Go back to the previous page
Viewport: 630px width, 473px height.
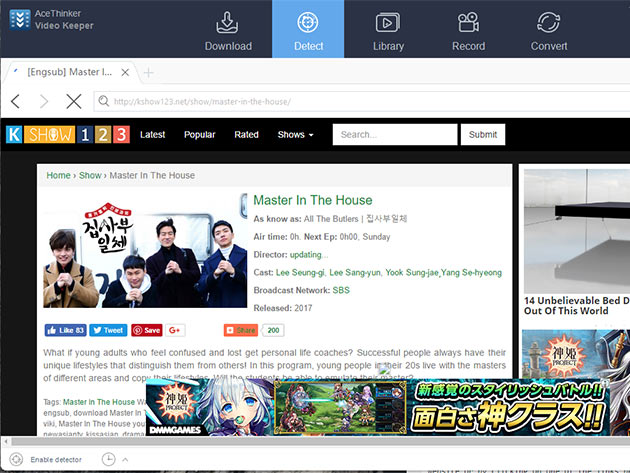click(16, 101)
